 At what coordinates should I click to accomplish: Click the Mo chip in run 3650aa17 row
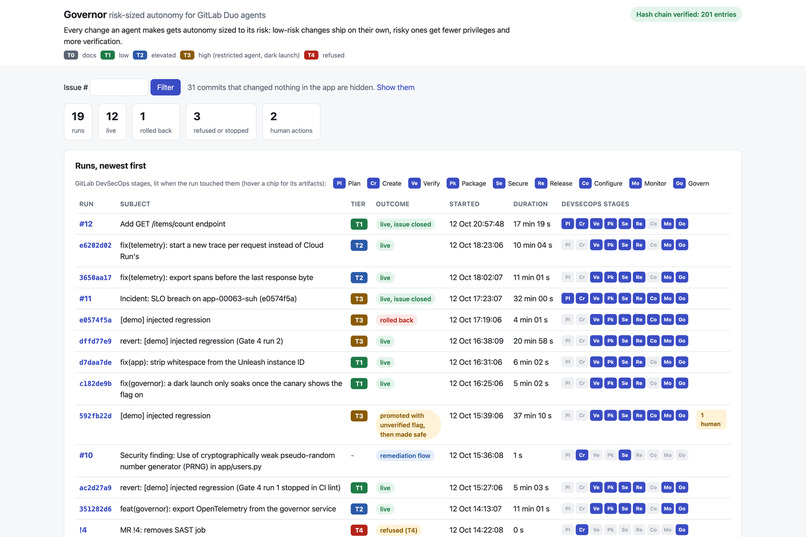point(667,277)
